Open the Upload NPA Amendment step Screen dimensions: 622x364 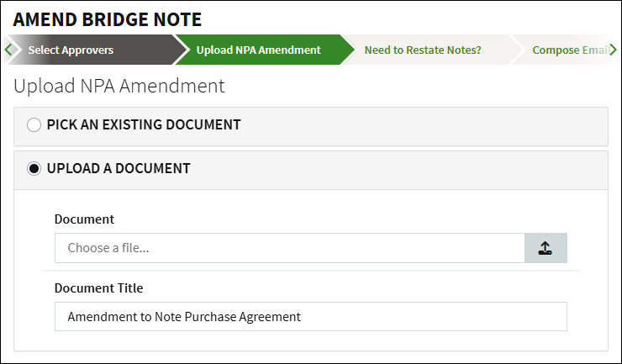(258, 50)
